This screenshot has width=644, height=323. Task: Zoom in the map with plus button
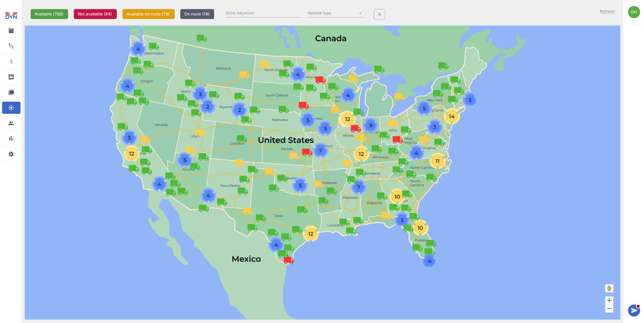(609, 300)
